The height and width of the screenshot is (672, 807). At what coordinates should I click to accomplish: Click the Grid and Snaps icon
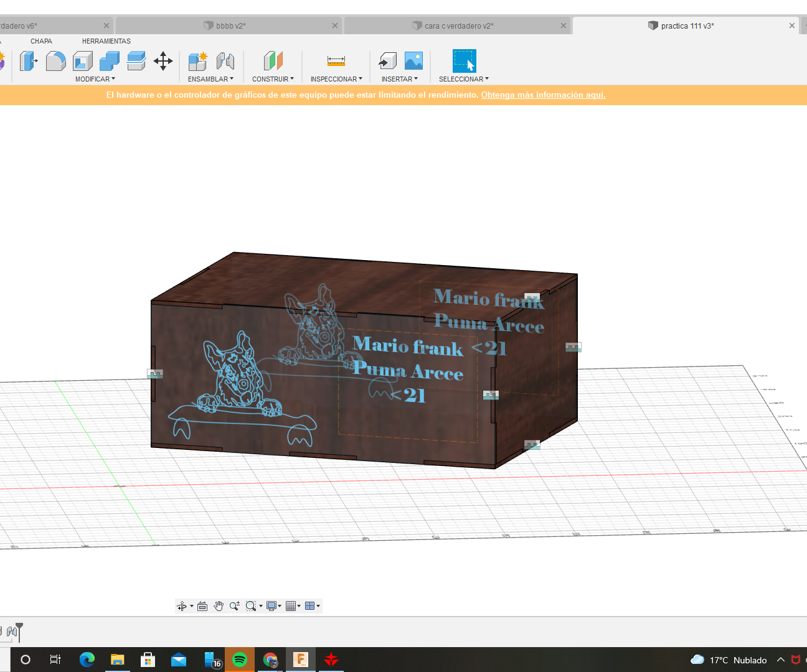point(291,606)
